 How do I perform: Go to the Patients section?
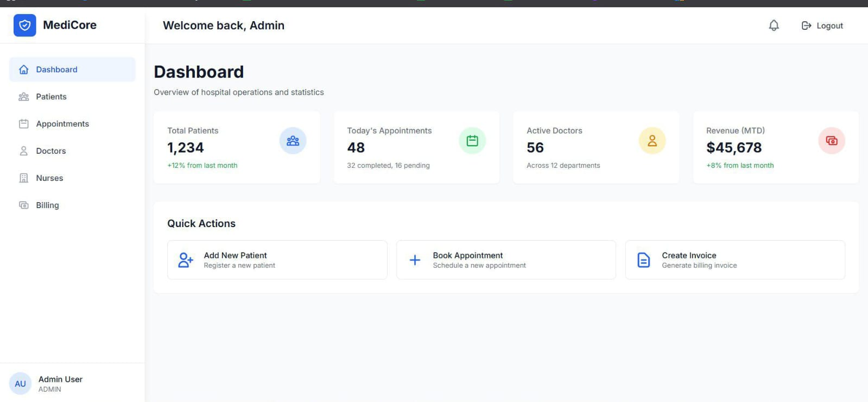[72, 97]
